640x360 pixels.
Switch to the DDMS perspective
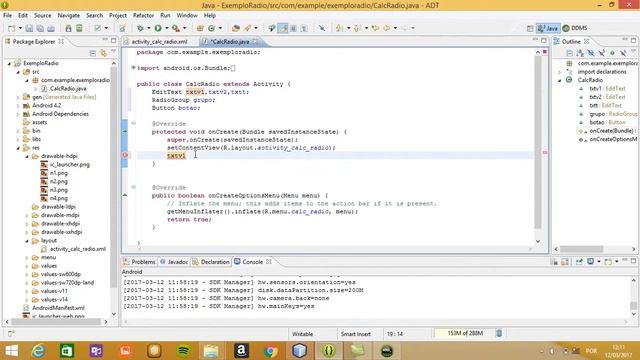[x=575, y=28]
